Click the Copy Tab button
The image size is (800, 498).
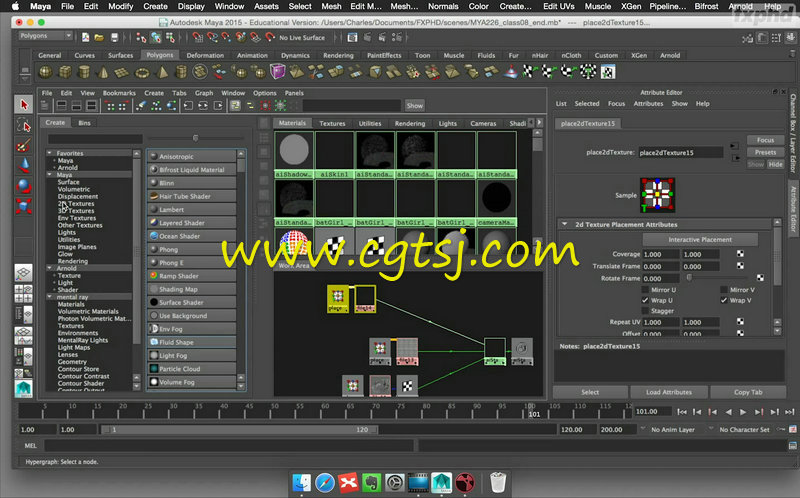click(748, 392)
